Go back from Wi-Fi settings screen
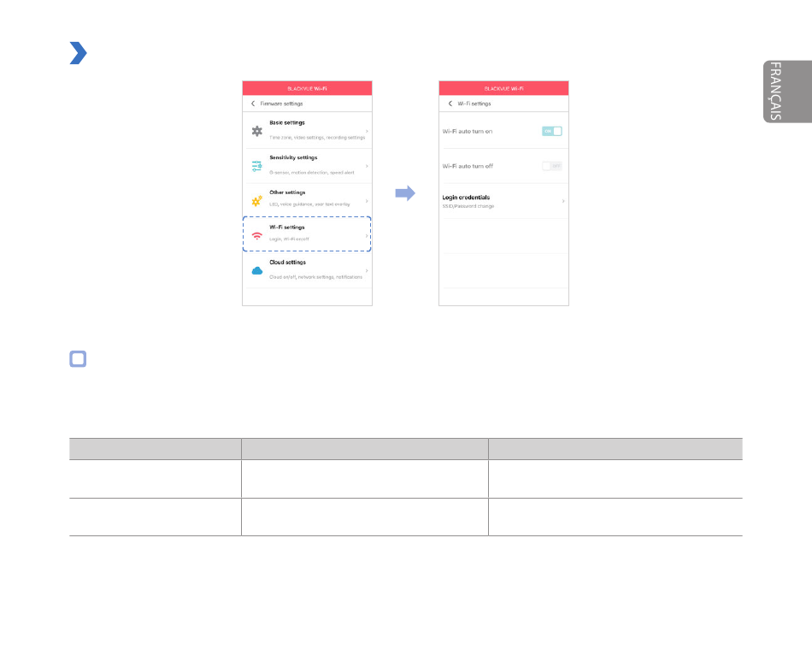The width and height of the screenshot is (812, 650). pos(450,103)
